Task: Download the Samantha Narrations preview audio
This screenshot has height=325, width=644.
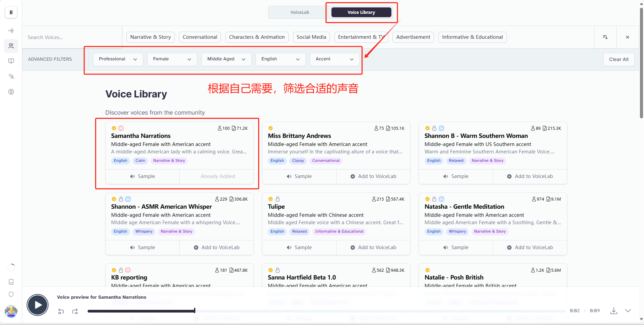Action: click(x=614, y=311)
